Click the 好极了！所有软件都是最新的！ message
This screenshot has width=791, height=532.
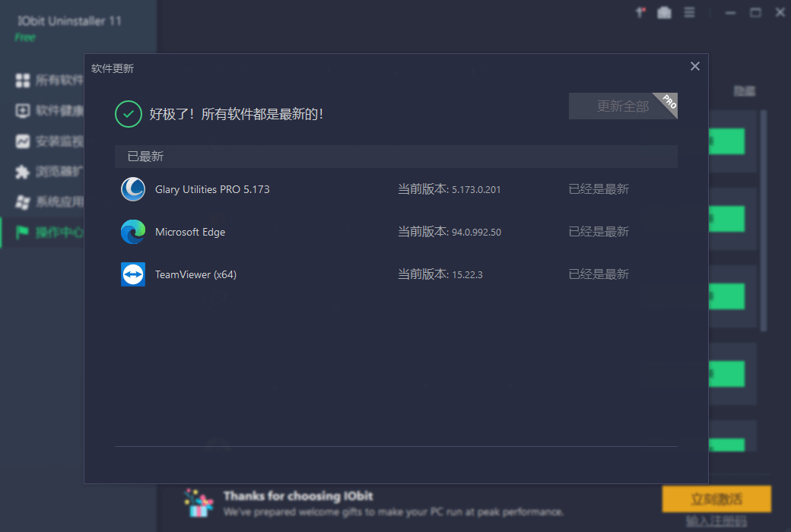click(237, 114)
